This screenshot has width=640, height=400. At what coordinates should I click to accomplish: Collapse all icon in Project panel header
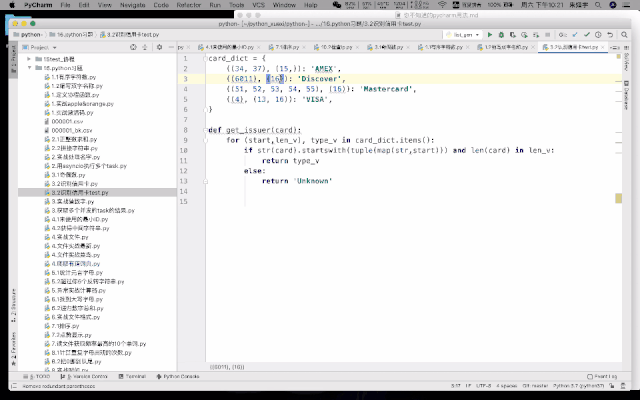[144, 47]
